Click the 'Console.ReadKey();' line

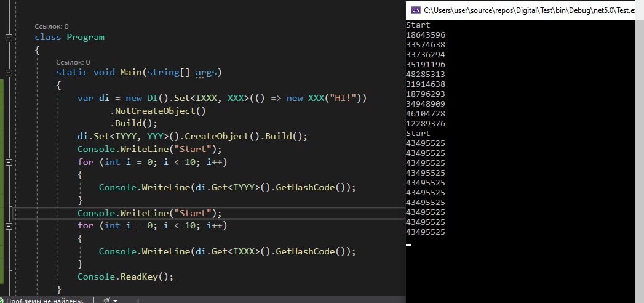click(x=125, y=277)
